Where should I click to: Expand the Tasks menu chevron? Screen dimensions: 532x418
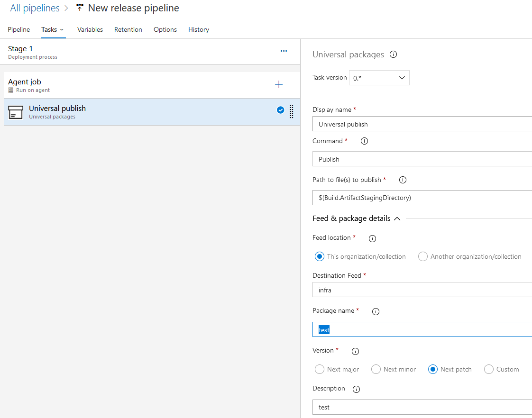coord(63,29)
